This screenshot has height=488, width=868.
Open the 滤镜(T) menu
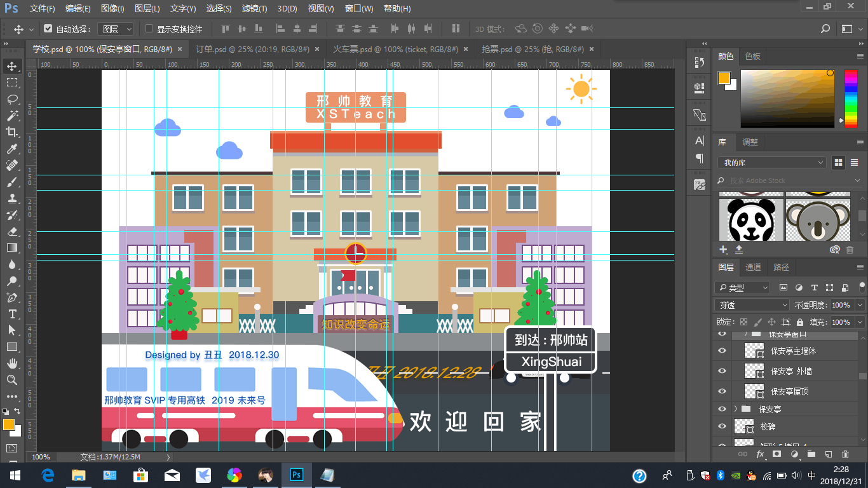pos(254,9)
